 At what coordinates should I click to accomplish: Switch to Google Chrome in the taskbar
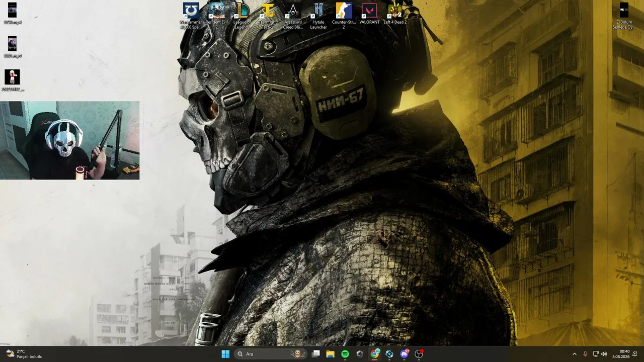pyautogui.click(x=375, y=354)
